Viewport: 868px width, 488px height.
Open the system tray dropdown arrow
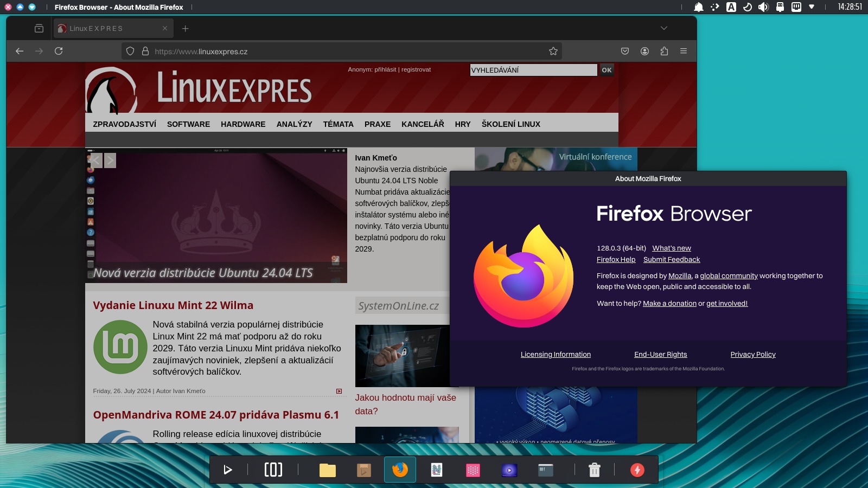[812, 7]
